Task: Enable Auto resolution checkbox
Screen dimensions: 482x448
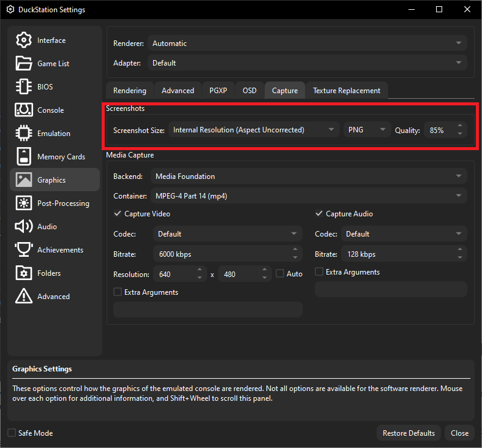Action: [280, 273]
